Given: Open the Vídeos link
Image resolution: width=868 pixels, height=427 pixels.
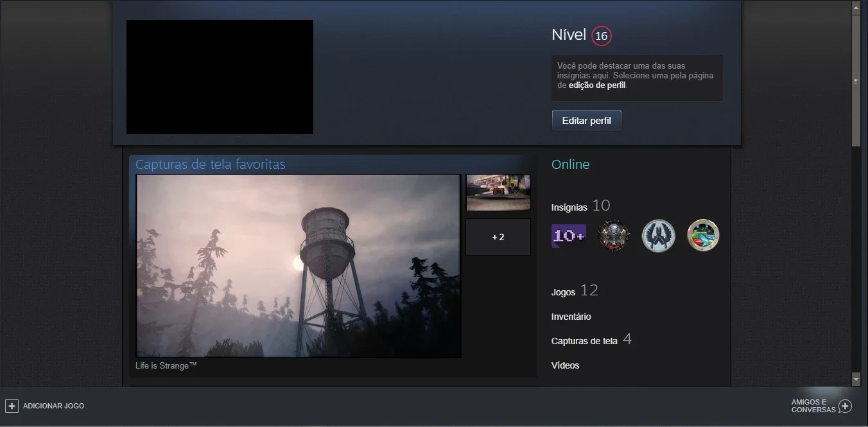Looking at the screenshot, I should 566,365.
